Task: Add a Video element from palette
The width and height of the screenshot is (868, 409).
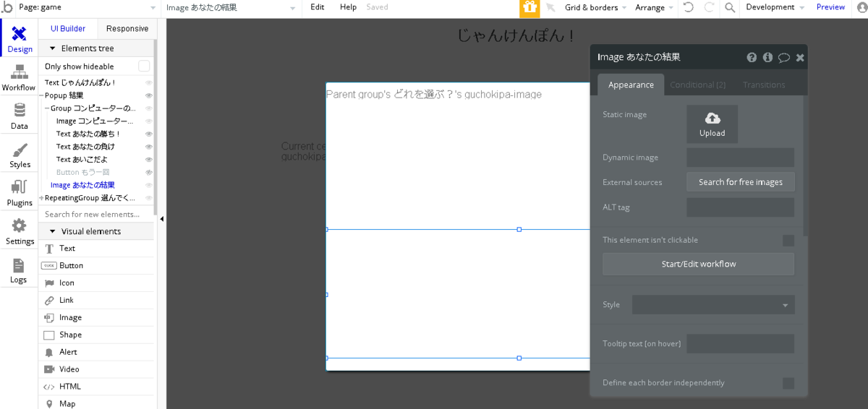Action: (x=97, y=369)
